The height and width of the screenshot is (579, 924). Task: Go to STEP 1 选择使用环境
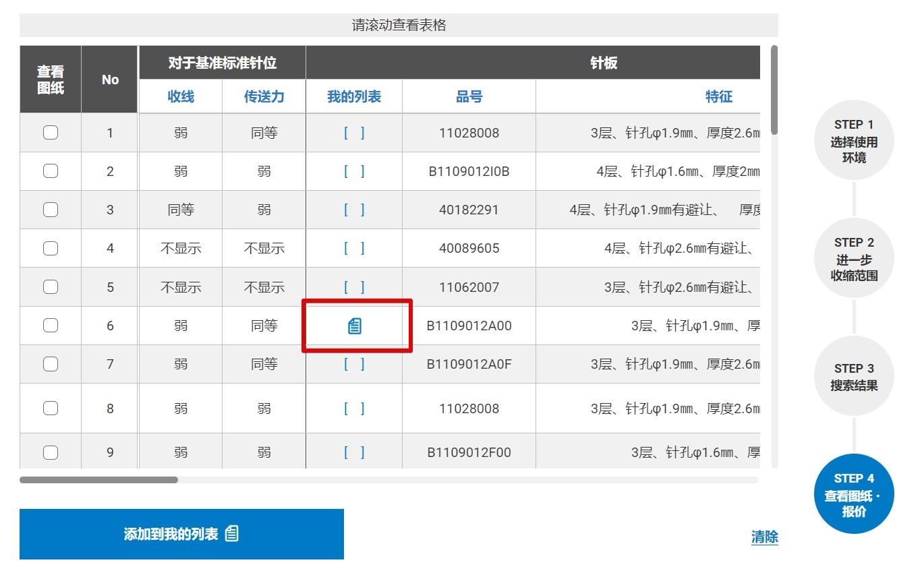(x=854, y=141)
